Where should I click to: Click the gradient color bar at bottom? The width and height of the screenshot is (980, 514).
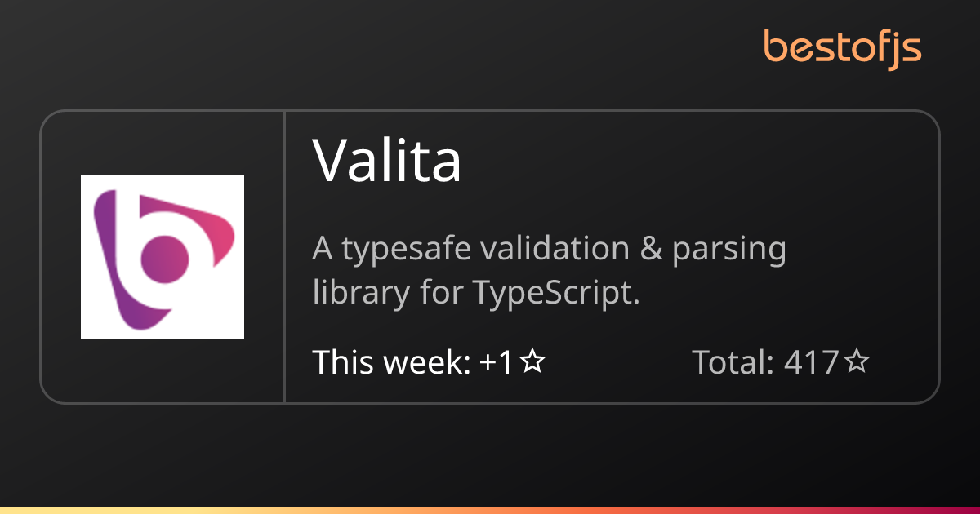[490, 510]
